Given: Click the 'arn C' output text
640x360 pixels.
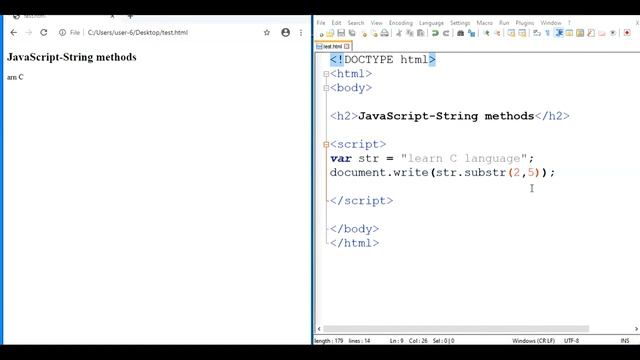Looking at the screenshot, I should (15, 77).
